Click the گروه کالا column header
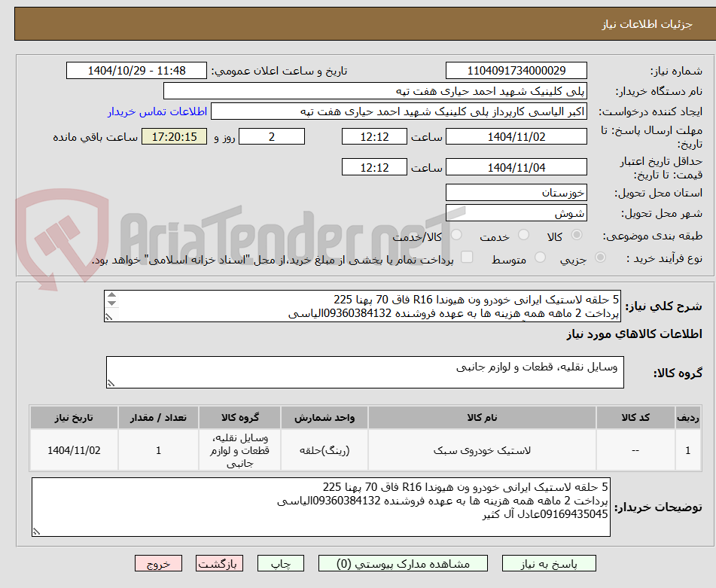The width and height of the screenshot is (716, 588). coord(239,418)
